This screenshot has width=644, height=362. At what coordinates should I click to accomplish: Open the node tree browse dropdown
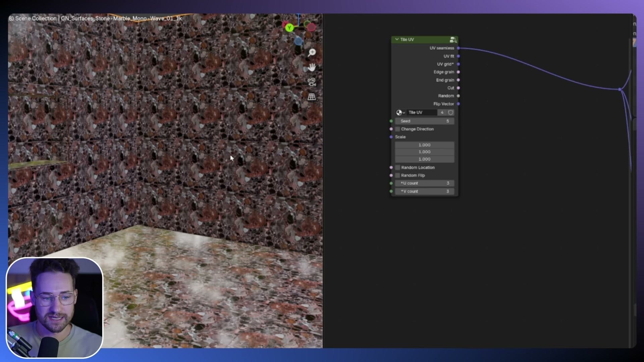tap(400, 113)
